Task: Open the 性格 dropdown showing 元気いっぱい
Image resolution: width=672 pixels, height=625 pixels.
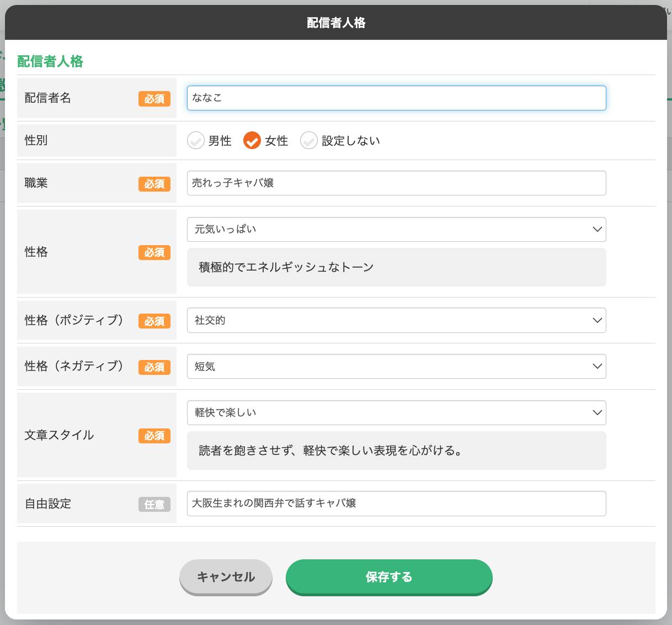Action: 396,229
